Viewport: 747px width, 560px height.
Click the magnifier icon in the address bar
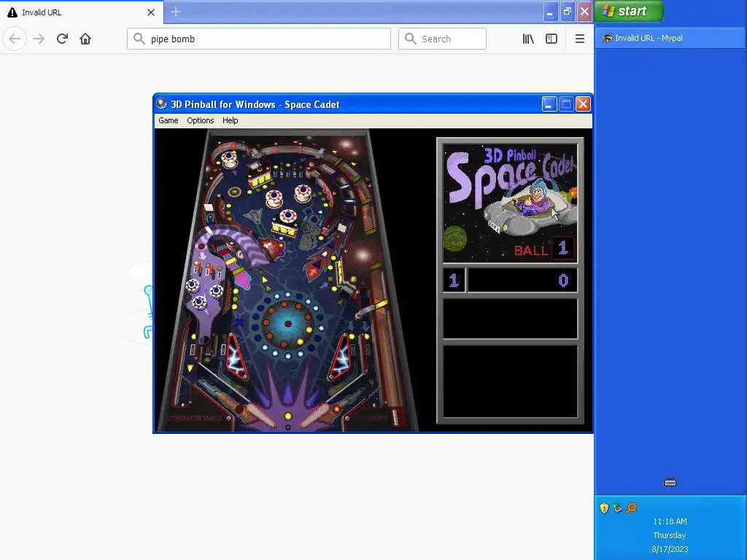coord(139,39)
